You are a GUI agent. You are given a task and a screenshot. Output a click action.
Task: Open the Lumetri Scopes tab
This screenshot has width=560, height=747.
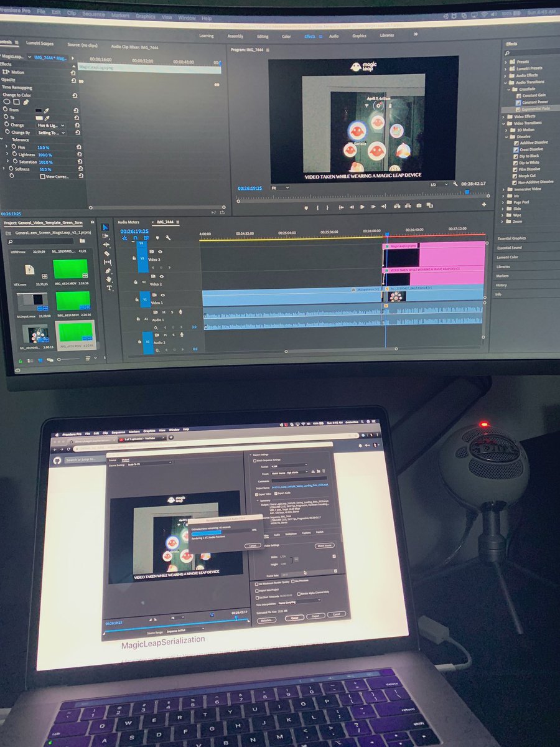40,44
